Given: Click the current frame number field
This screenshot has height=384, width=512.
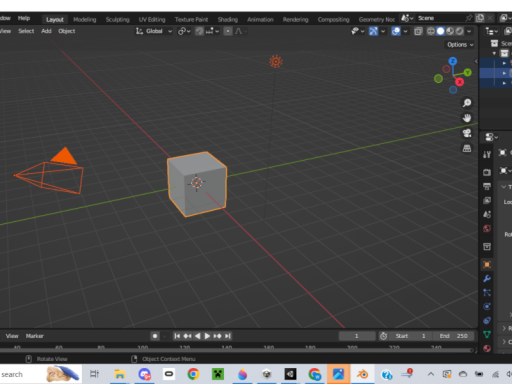Looking at the screenshot, I should pos(357,336).
